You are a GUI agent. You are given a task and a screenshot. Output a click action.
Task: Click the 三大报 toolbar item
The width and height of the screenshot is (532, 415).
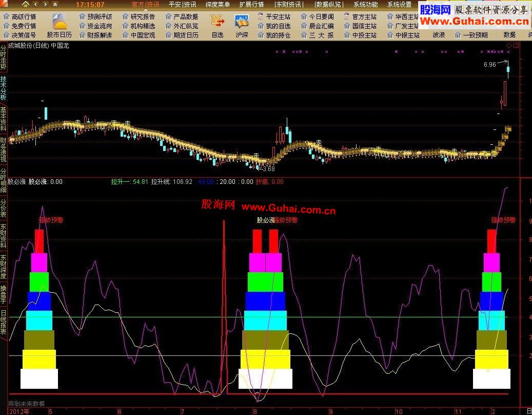click(317, 35)
